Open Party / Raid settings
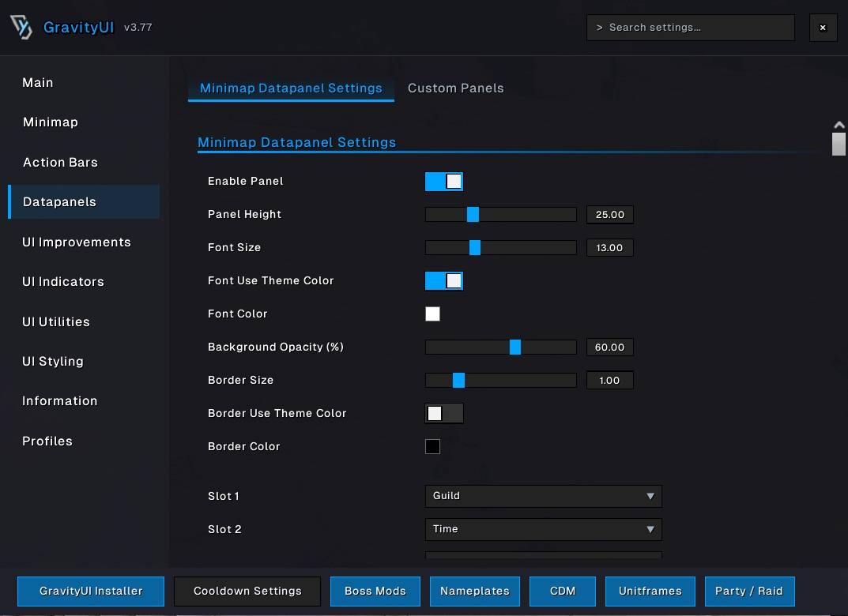 coord(749,592)
